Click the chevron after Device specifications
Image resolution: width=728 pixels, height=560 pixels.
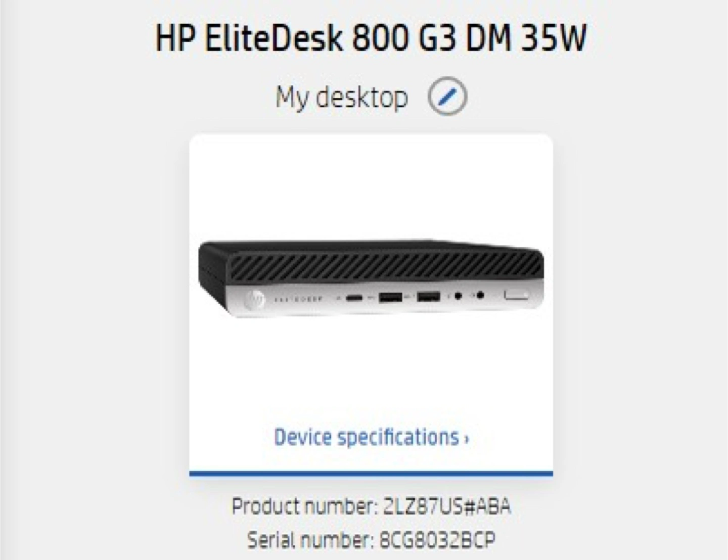[467, 439]
